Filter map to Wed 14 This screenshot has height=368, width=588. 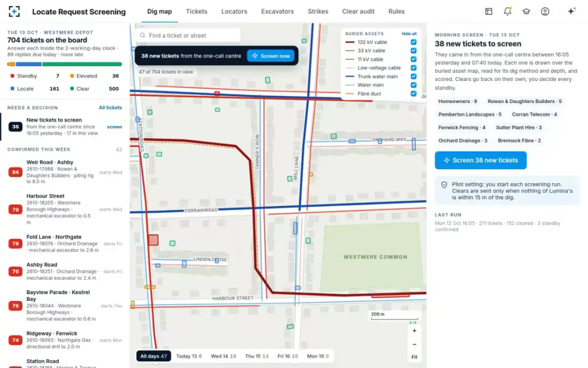(223, 356)
